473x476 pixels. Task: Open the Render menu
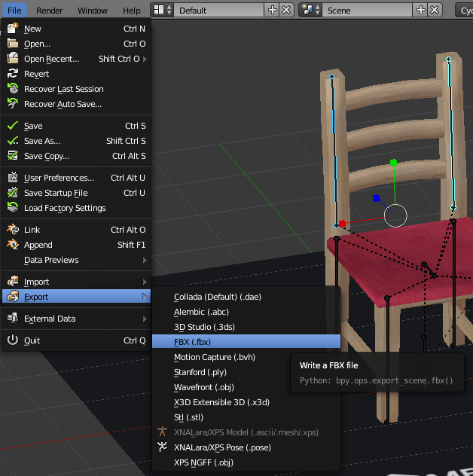[50, 11]
